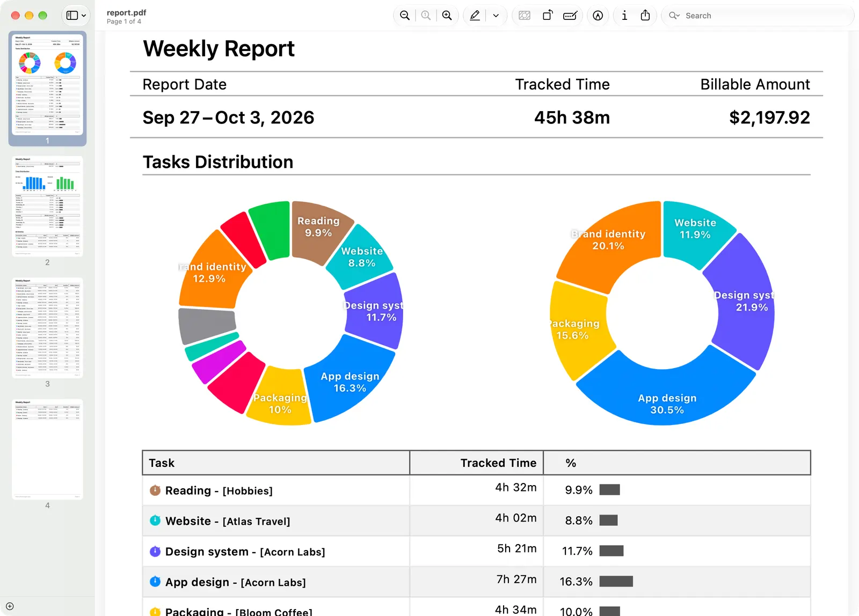Select the highlight pen tool
859x616 pixels.
coord(475,16)
